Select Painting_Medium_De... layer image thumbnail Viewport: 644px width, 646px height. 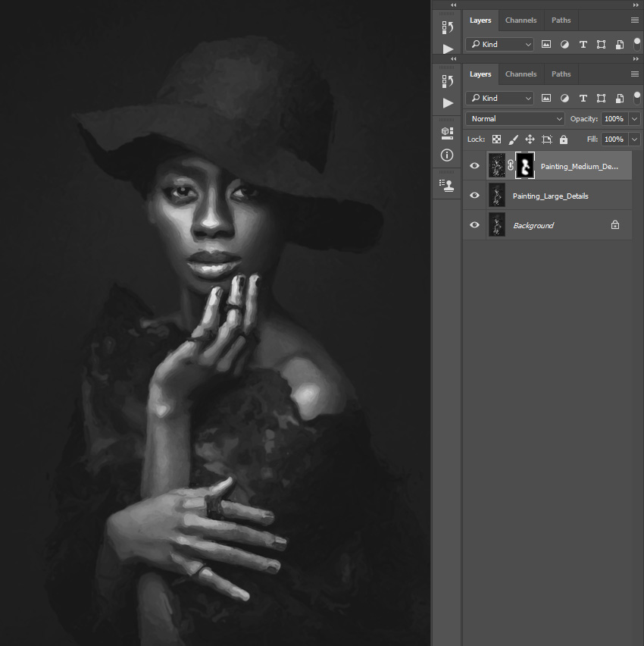pyautogui.click(x=497, y=165)
